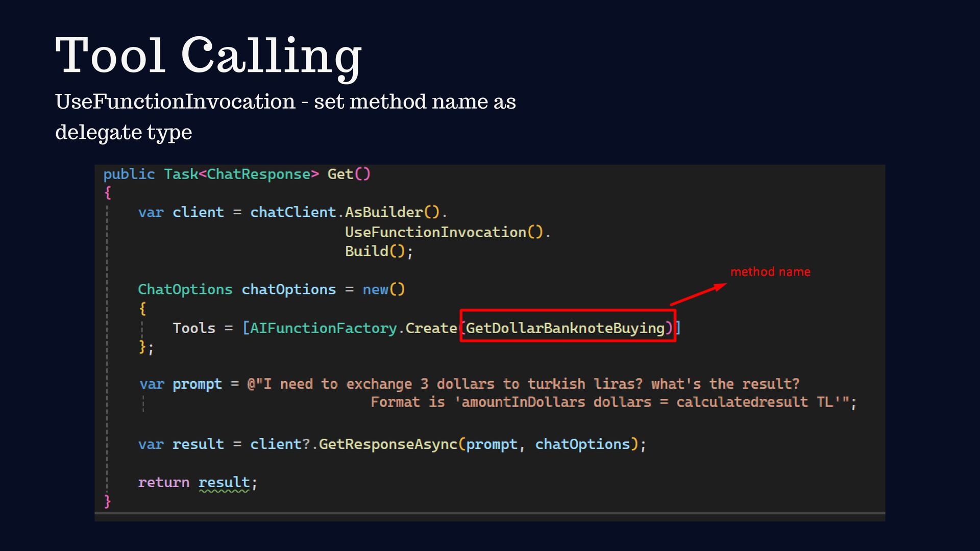Click the ChatOptions type name
Screen dimensions: 980x551
click(x=185, y=289)
